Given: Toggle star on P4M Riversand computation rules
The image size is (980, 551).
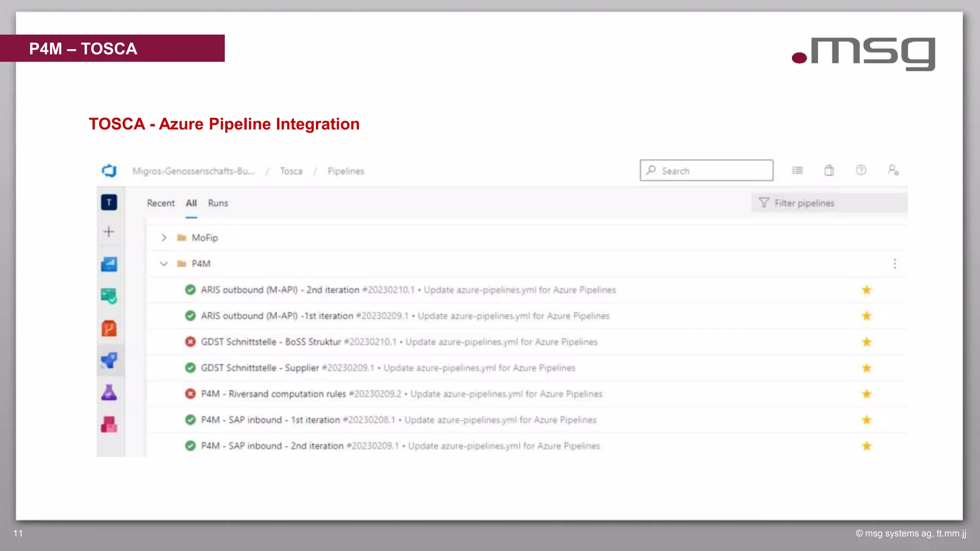Looking at the screenshot, I should tap(866, 394).
